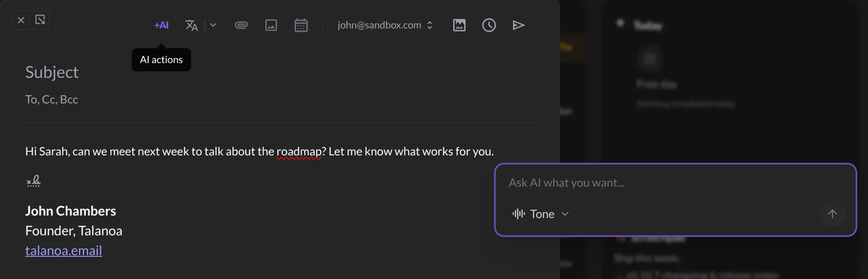Click the translate icon
This screenshot has height=279, width=868.
(191, 25)
